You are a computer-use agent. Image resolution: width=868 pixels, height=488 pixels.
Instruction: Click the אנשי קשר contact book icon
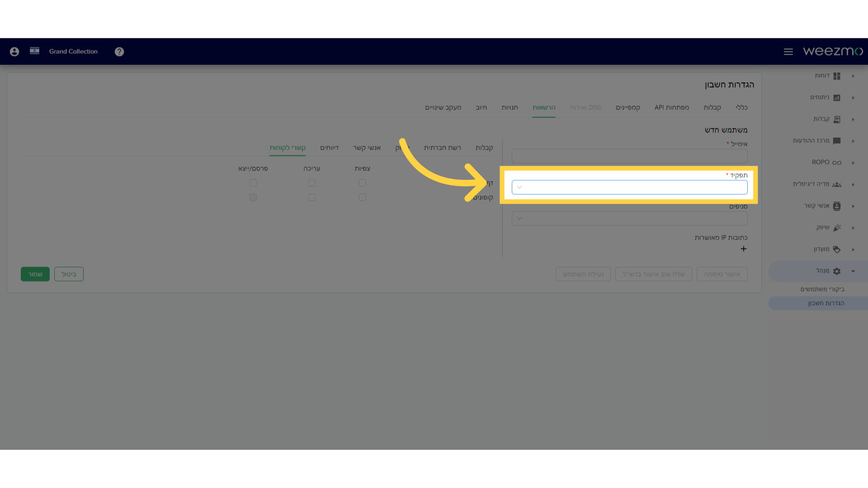(x=837, y=206)
